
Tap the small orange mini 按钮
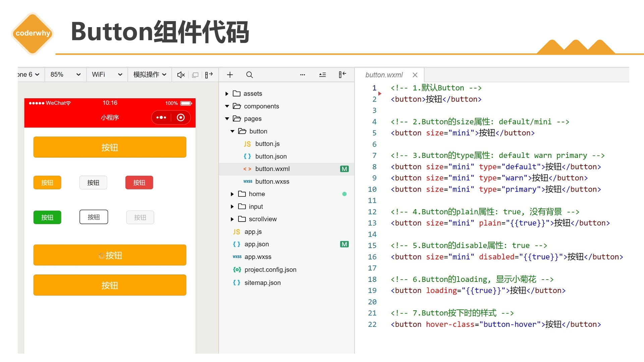point(47,183)
